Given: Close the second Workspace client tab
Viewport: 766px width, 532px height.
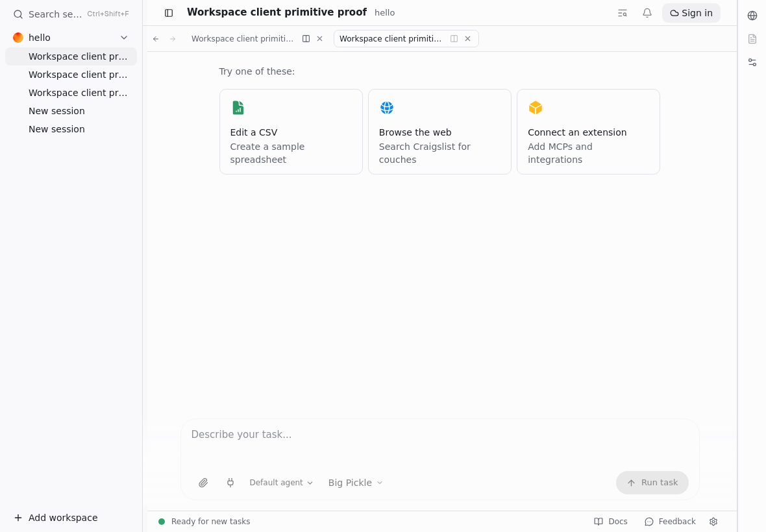Looking at the screenshot, I should tap(468, 39).
